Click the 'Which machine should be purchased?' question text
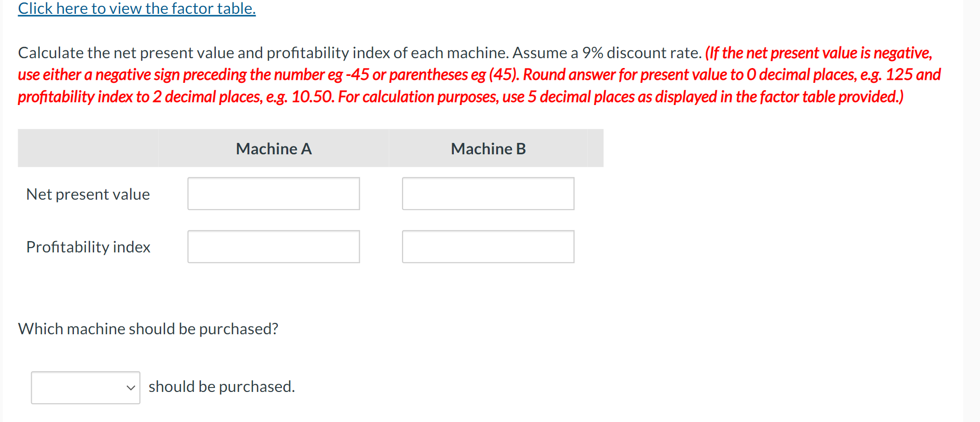 click(x=148, y=328)
